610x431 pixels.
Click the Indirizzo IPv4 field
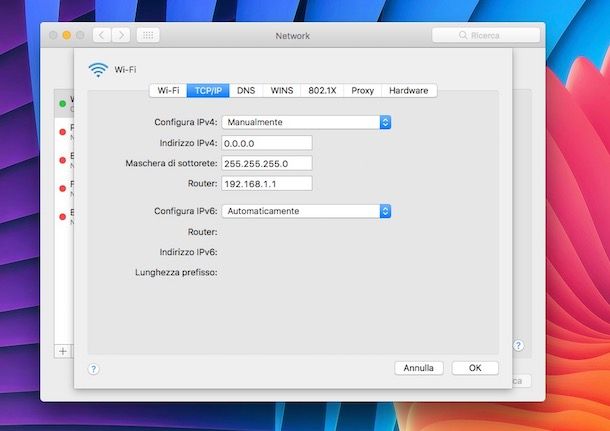[x=267, y=143]
